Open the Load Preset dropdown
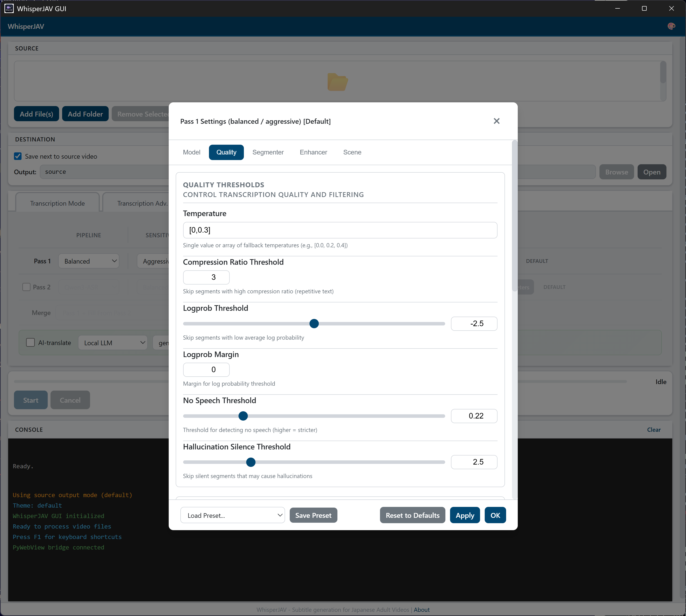Image resolution: width=686 pixels, height=616 pixels. click(x=233, y=515)
